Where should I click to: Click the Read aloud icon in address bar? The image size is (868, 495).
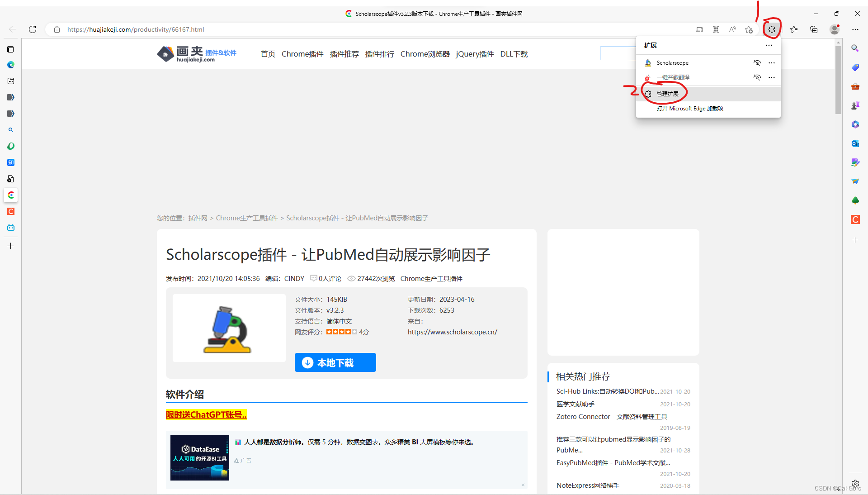pyautogui.click(x=732, y=29)
